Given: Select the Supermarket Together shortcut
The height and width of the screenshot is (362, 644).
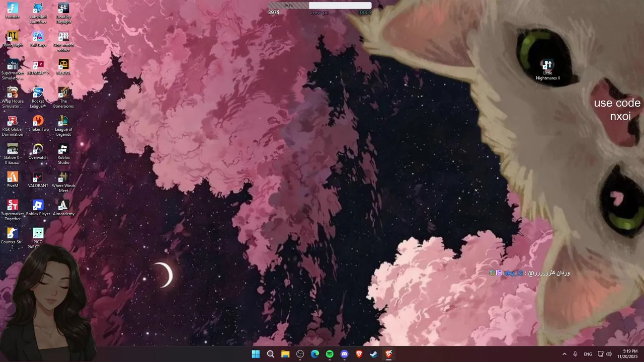Looking at the screenshot, I should coord(13,210).
